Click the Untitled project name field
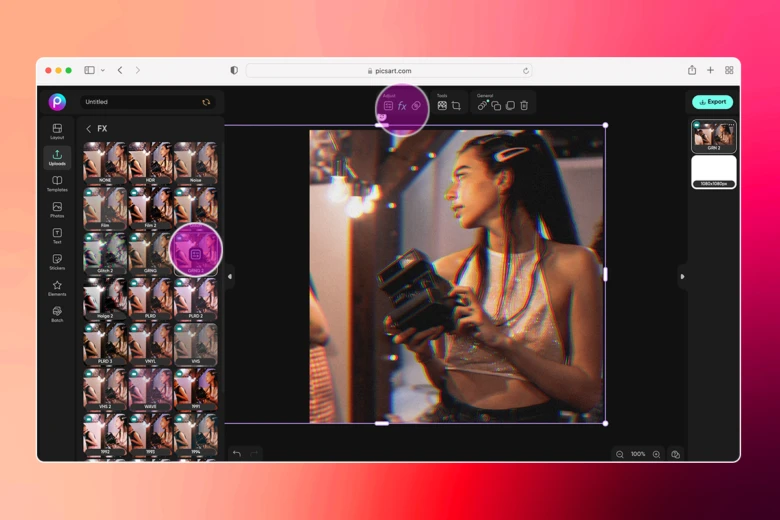This screenshot has width=780, height=520. tap(140, 102)
